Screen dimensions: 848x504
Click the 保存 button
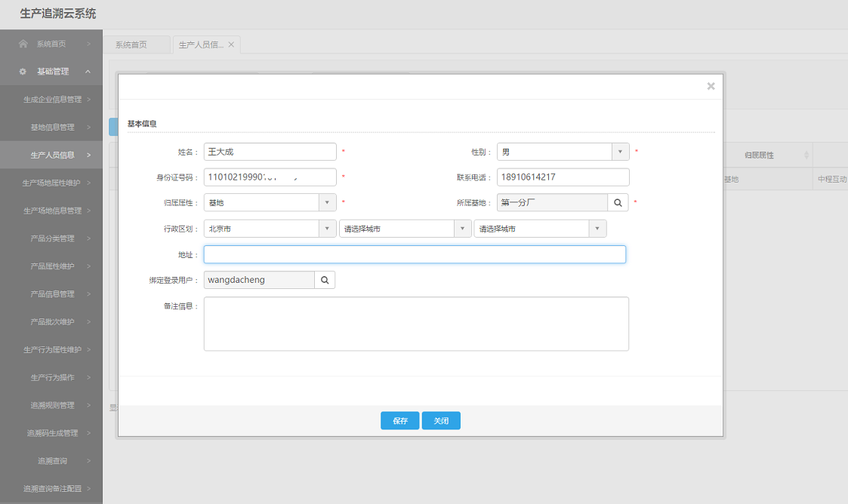pyautogui.click(x=399, y=421)
